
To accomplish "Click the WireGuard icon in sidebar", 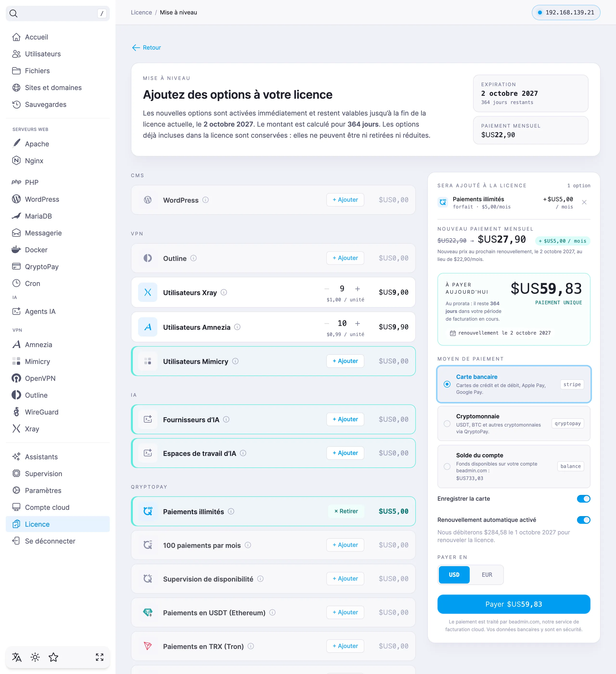I will pos(16,412).
